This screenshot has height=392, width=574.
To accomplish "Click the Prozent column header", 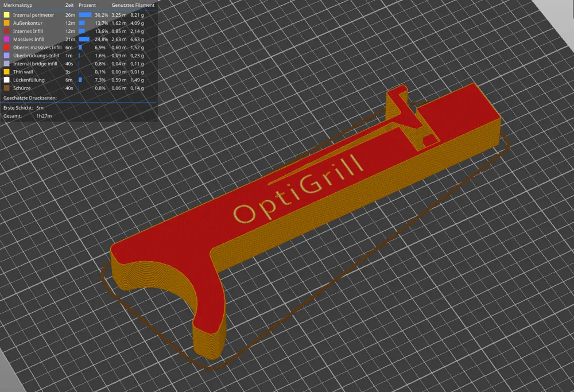I will pos(87,5).
